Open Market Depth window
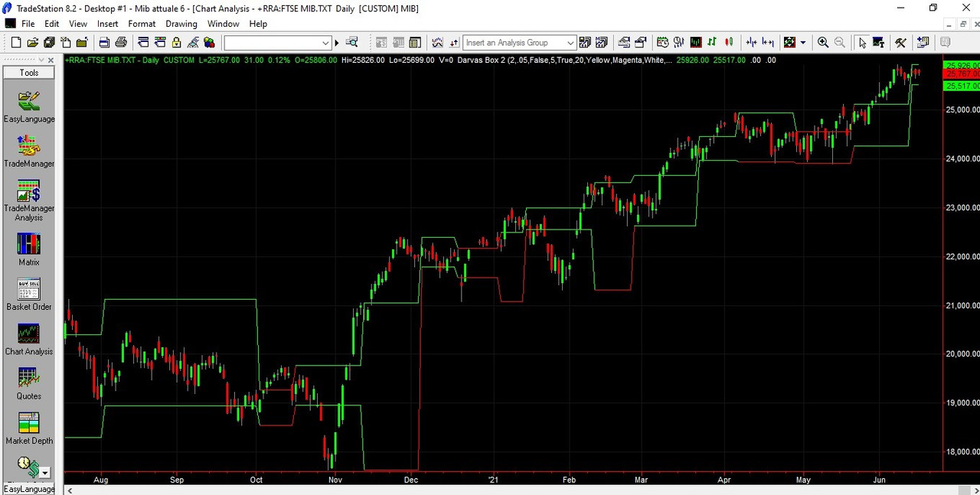Image resolution: width=980 pixels, height=495 pixels. [28, 422]
